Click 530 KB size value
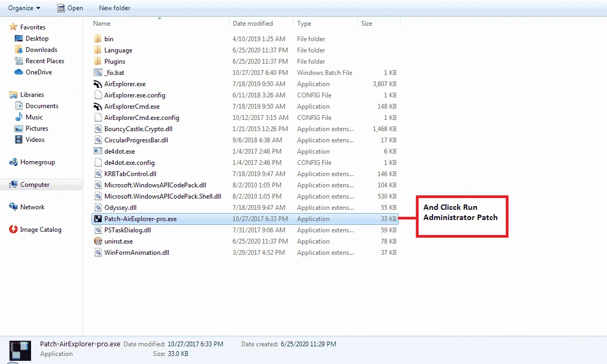 point(387,196)
